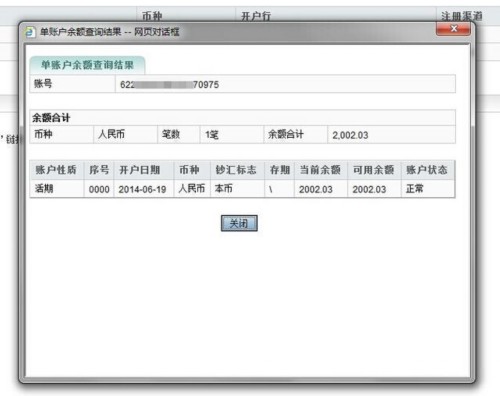Click 币种 header in background page
This screenshot has width=500, height=396.
(152, 16)
